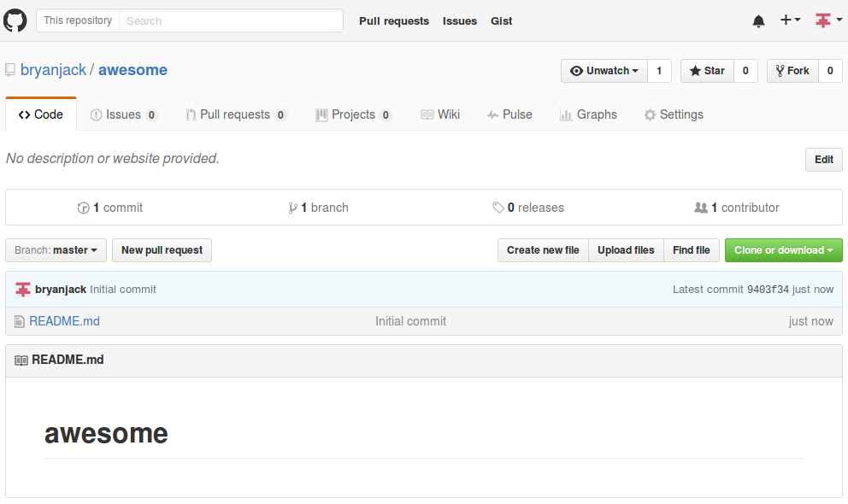Open Pull requests in the top navigation

[x=394, y=21]
